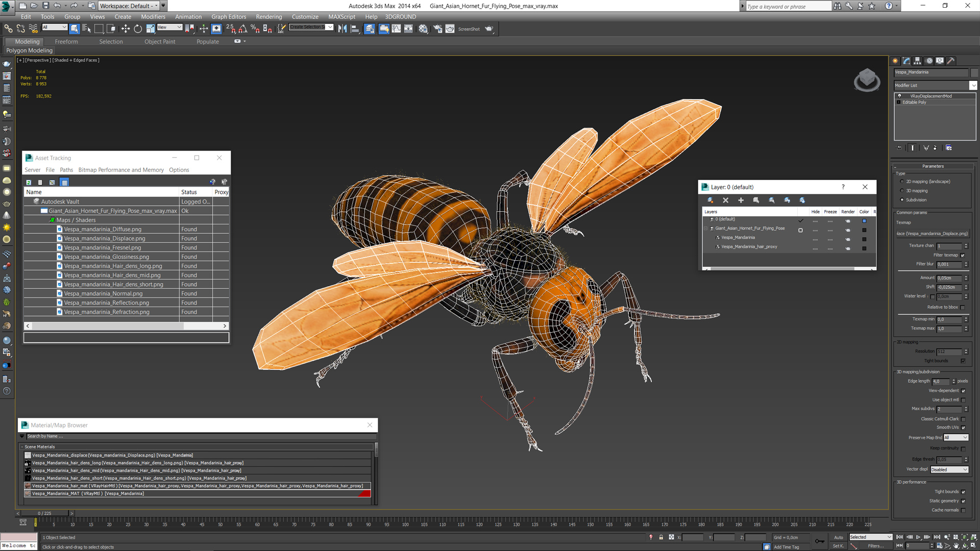Toggle the selection lock padlock icon

[661, 537]
